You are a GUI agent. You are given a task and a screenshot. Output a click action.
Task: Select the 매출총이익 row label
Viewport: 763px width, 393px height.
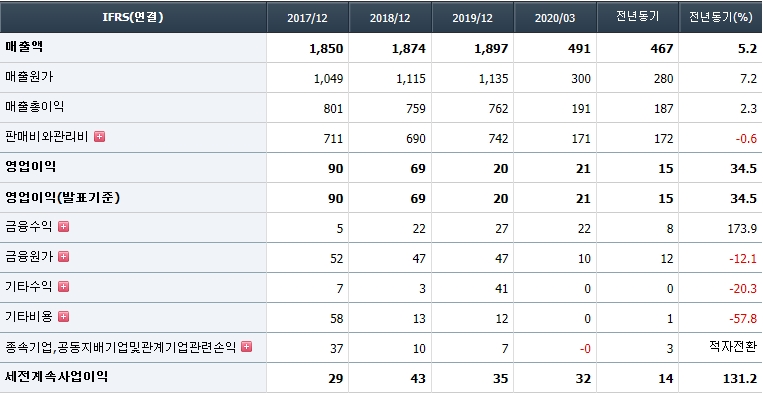pyautogui.click(x=34, y=107)
